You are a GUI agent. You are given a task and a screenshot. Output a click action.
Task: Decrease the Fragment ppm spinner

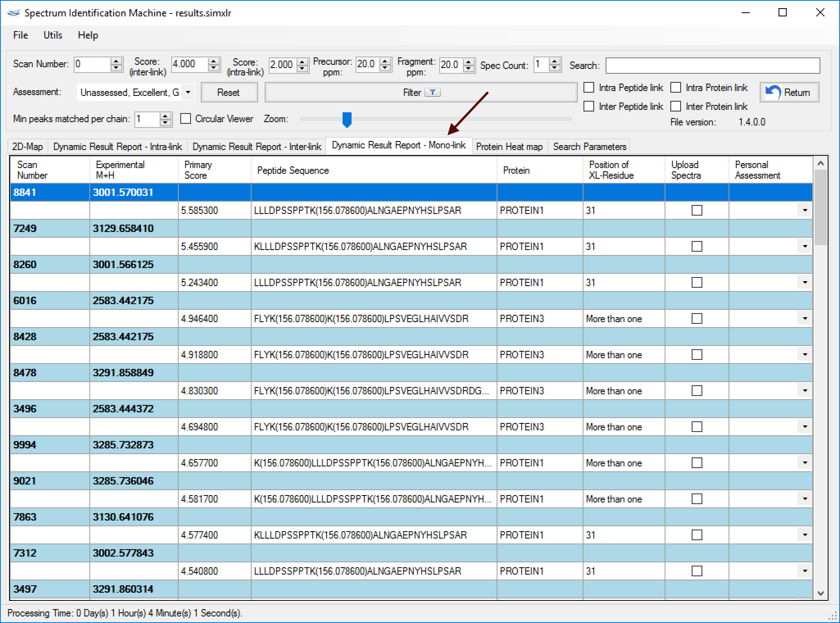pyautogui.click(x=469, y=68)
